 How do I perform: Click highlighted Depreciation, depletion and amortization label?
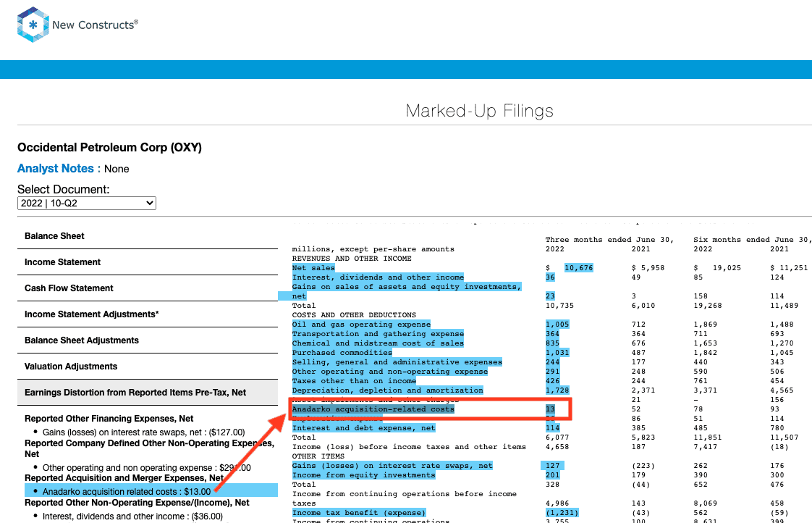pyautogui.click(x=387, y=390)
